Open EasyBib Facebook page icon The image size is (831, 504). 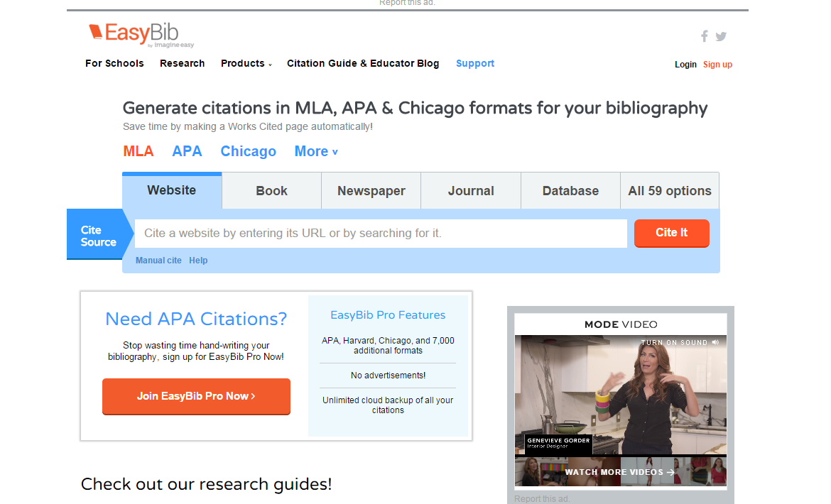tap(705, 36)
